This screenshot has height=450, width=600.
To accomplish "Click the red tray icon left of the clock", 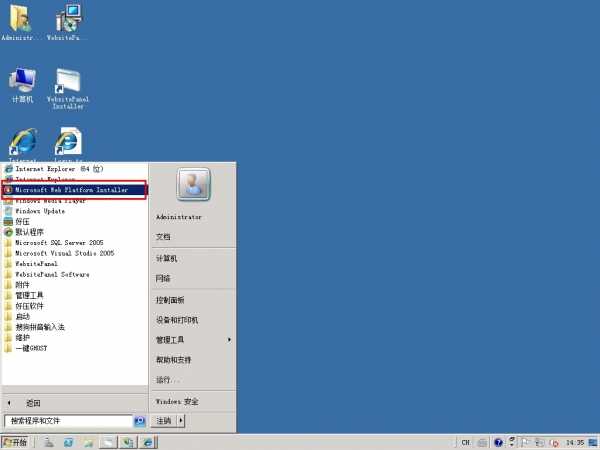I will (554, 443).
